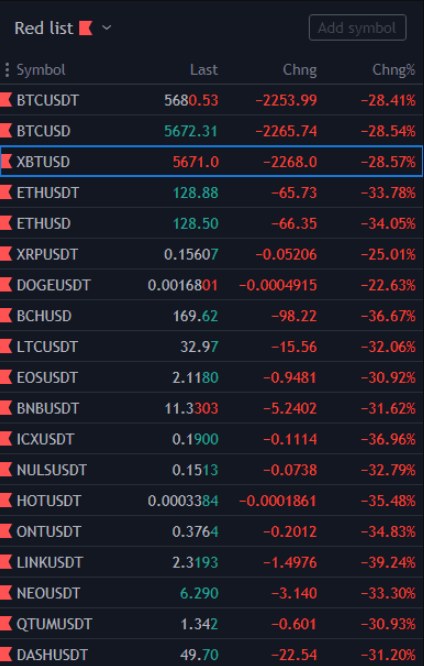Screen dimensions: 424x666
Task: Sort by the Last column header
Action: (204, 70)
